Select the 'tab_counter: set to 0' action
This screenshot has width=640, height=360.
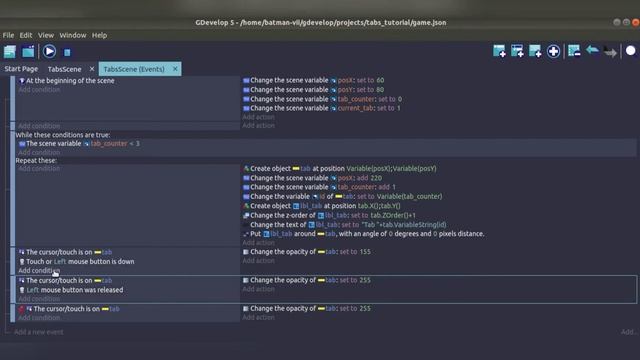(322, 99)
